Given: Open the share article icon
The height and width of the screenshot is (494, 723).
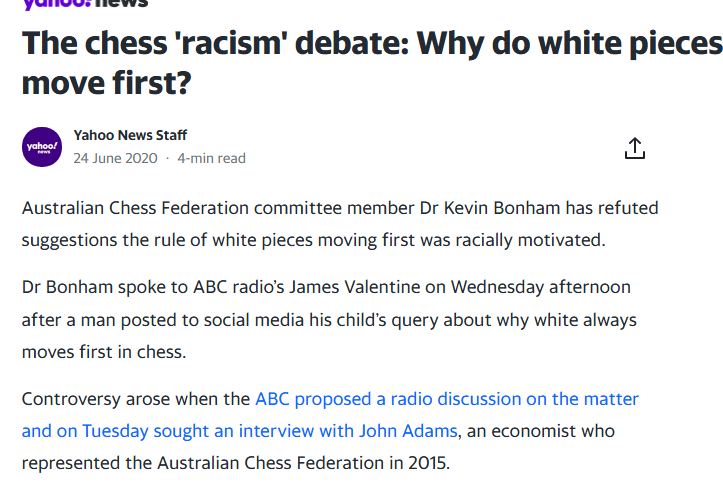Looking at the screenshot, I should [634, 148].
